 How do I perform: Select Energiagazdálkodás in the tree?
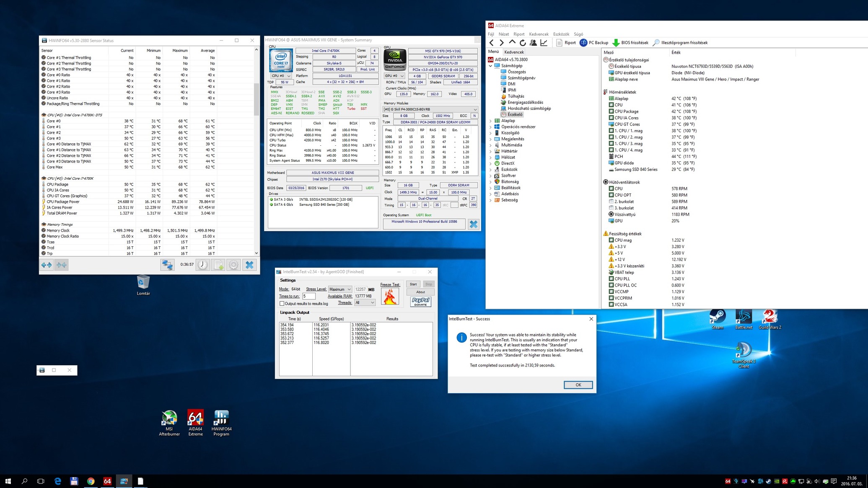[525, 102]
